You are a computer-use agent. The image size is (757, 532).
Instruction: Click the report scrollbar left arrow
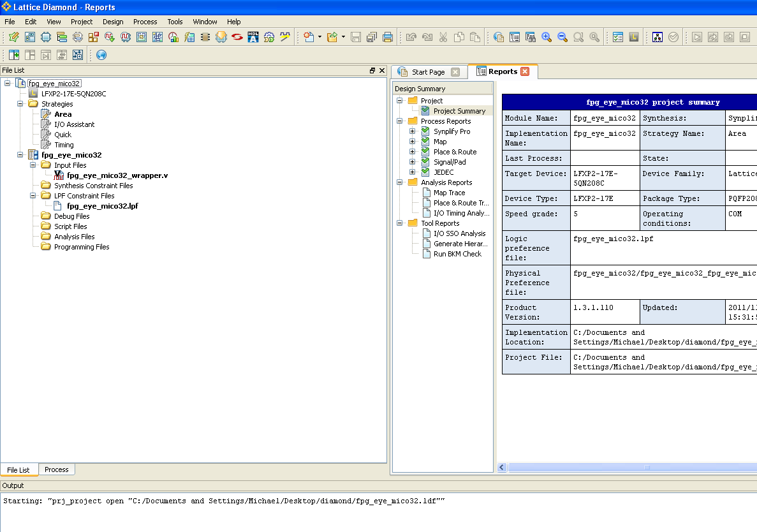(x=502, y=468)
